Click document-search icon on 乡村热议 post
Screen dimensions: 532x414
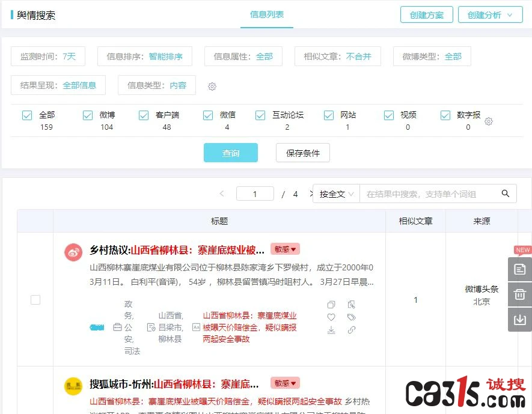(352, 305)
